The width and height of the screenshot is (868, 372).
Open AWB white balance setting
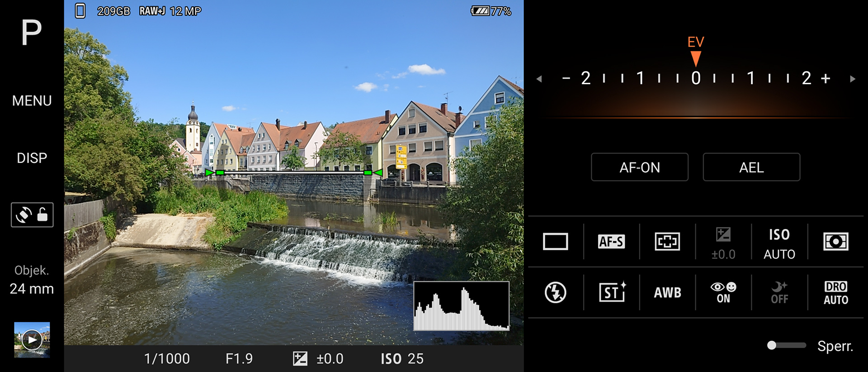click(x=667, y=292)
